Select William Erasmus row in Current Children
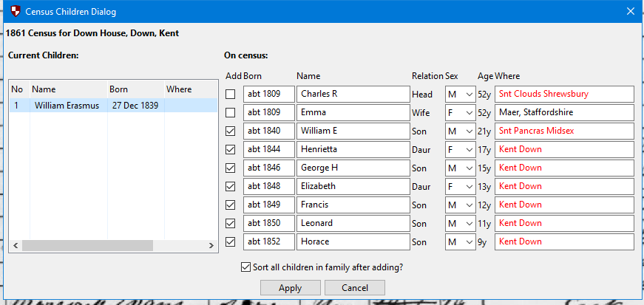This screenshot has width=644, height=305. [x=67, y=106]
